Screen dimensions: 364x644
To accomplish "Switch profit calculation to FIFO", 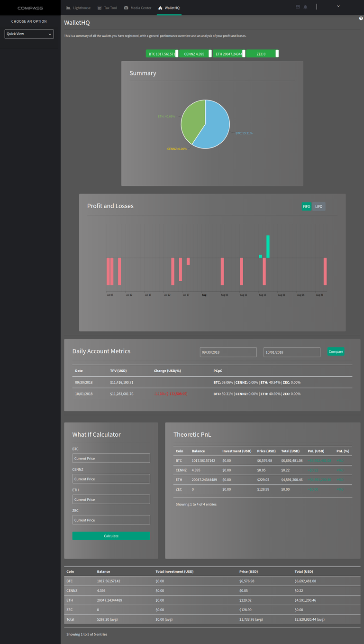I will 307,206.
